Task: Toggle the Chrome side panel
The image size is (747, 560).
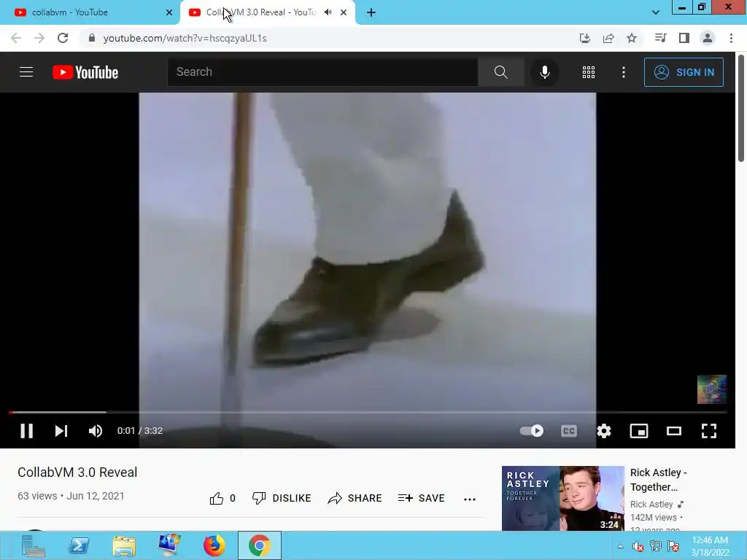Action: coord(684,38)
